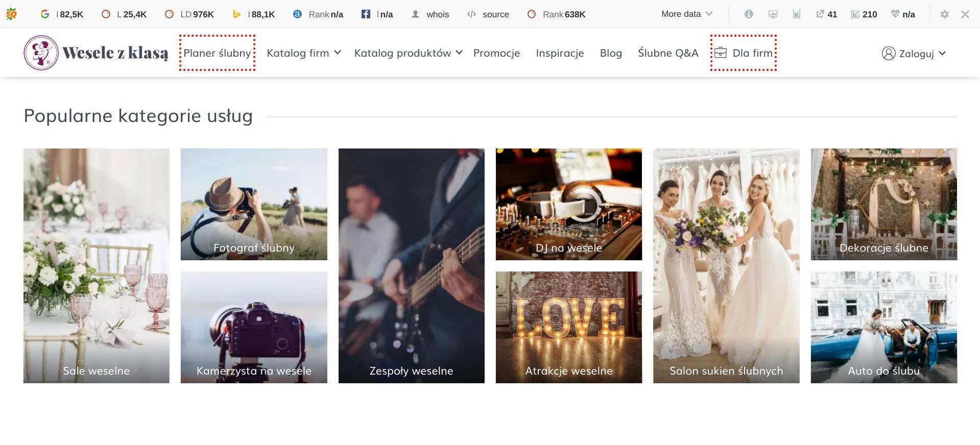This screenshot has width=980, height=445.
Task: Close the SEOquake toolbar
Action: pyautogui.click(x=965, y=14)
